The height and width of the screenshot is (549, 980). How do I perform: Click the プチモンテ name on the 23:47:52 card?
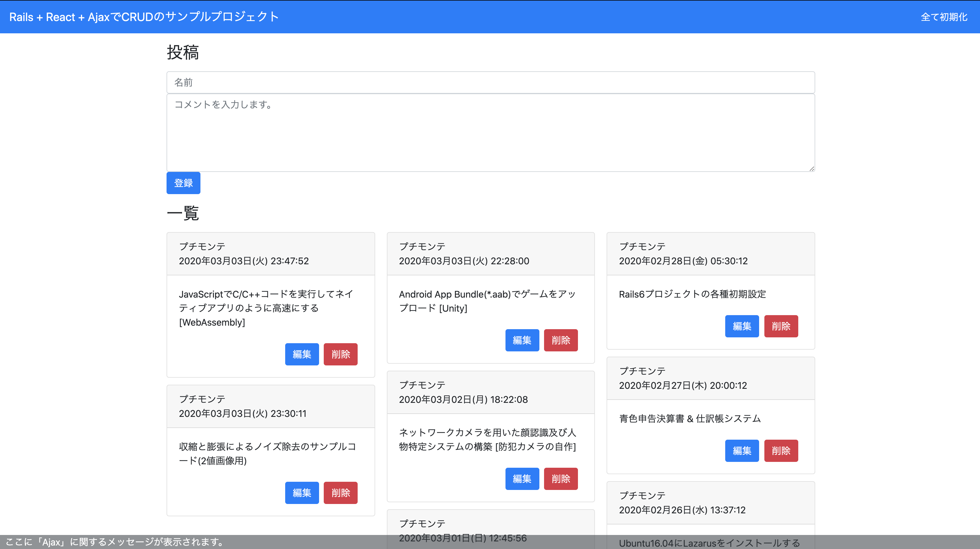(x=202, y=247)
